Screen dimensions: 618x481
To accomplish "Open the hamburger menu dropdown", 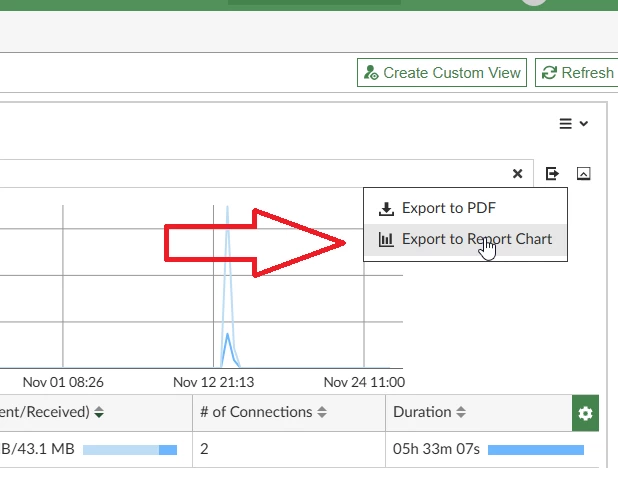I will click(x=573, y=123).
